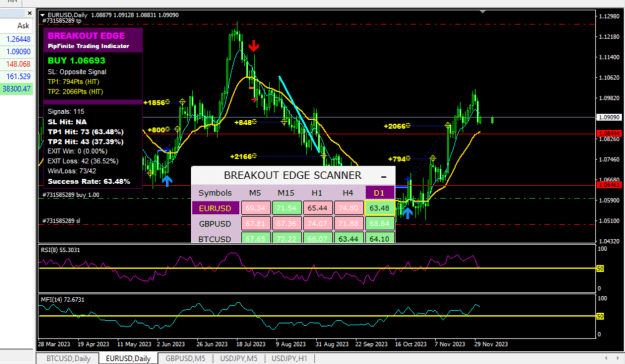
Task: Switch to the BTCUSD,Daily chart tab
Action: click(x=68, y=358)
